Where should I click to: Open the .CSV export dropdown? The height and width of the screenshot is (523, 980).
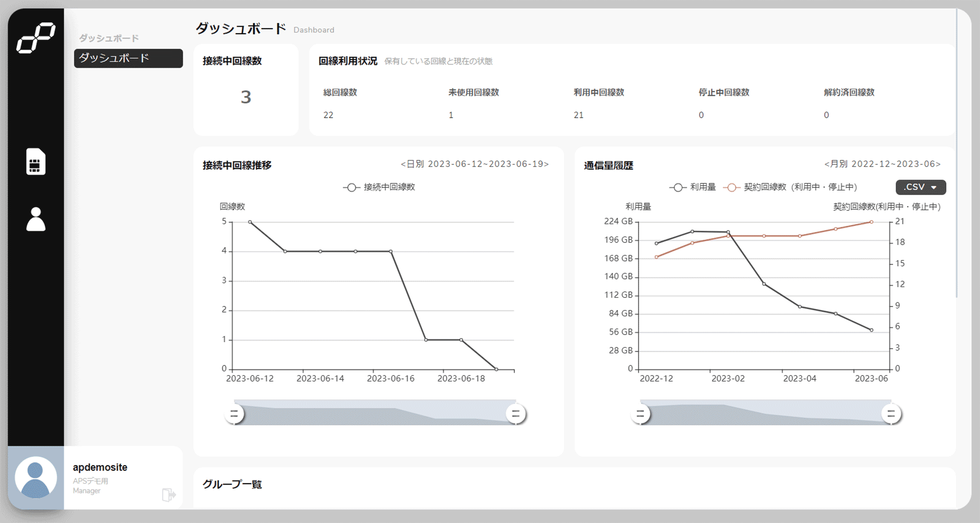(x=921, y=187)
